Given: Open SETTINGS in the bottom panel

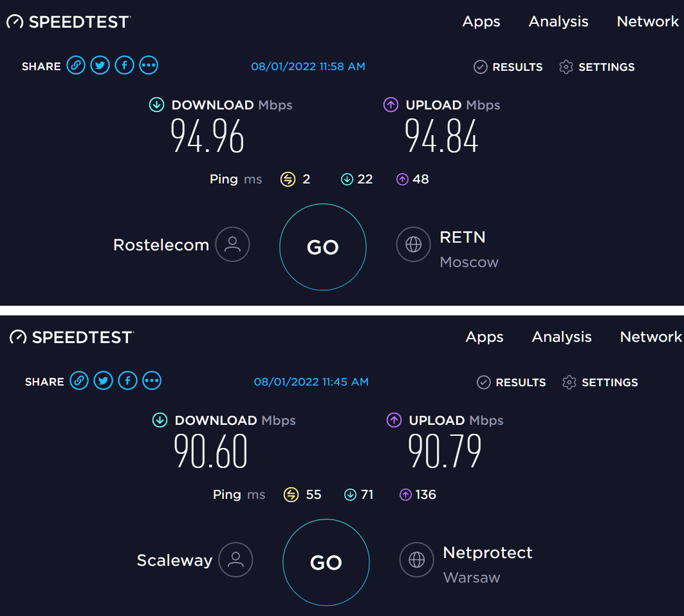Looking at the screenshot, I should (x=600, y=382).
